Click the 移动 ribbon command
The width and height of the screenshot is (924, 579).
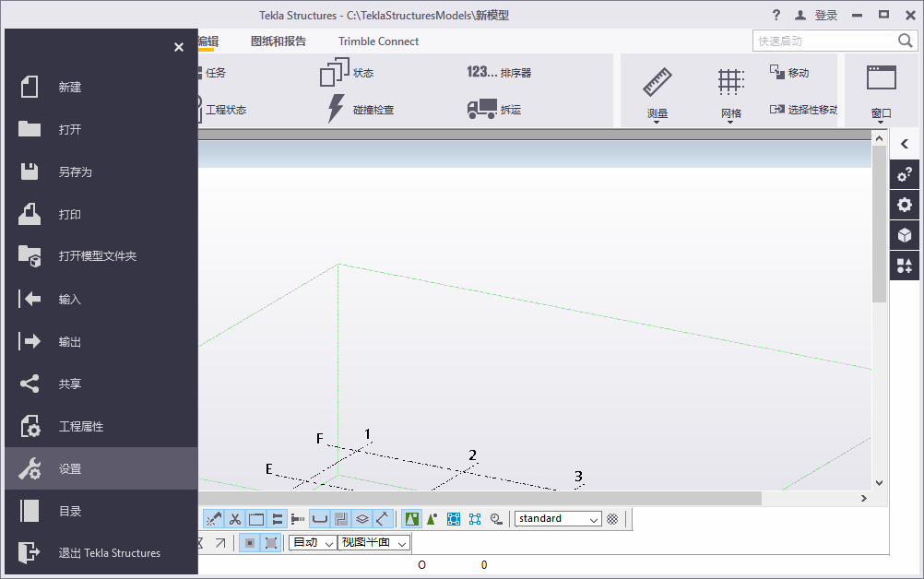tap(789, 73)
